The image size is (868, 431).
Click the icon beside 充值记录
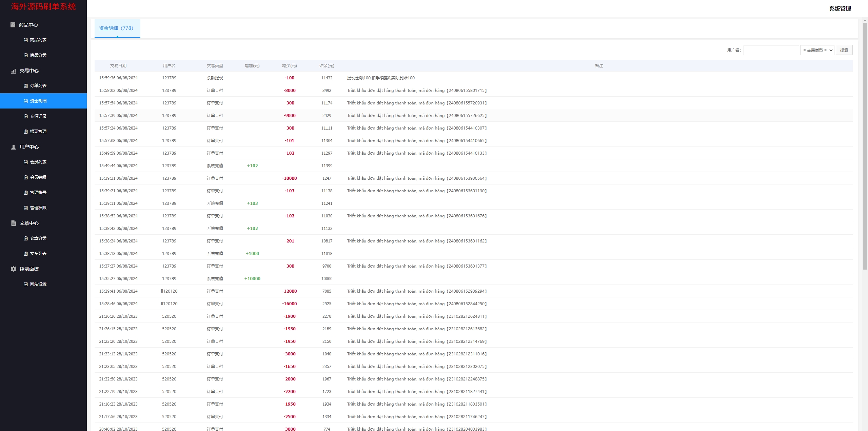click(x=26, y=116)
